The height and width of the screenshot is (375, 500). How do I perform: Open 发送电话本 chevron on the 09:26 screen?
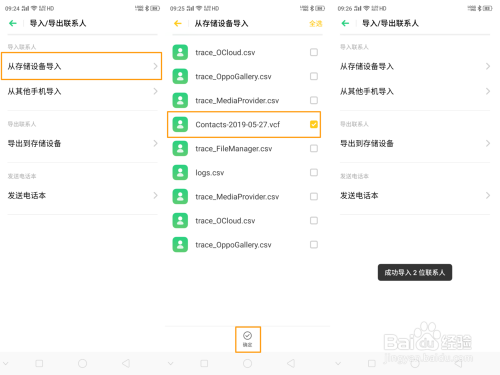pyautogui.click(x=488, y=195)
